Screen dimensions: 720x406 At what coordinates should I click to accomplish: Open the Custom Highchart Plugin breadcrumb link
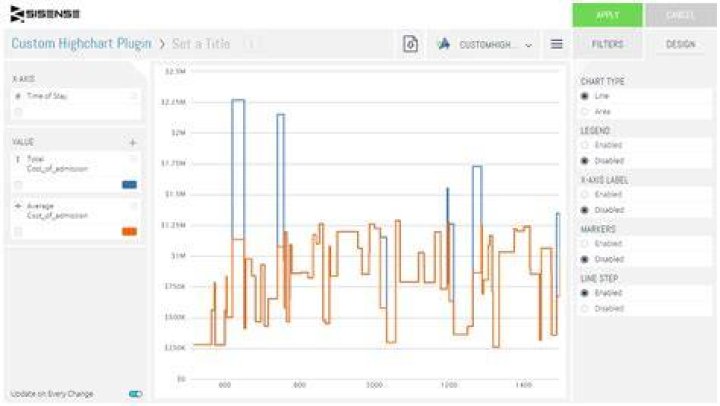[x=81, y=44]
